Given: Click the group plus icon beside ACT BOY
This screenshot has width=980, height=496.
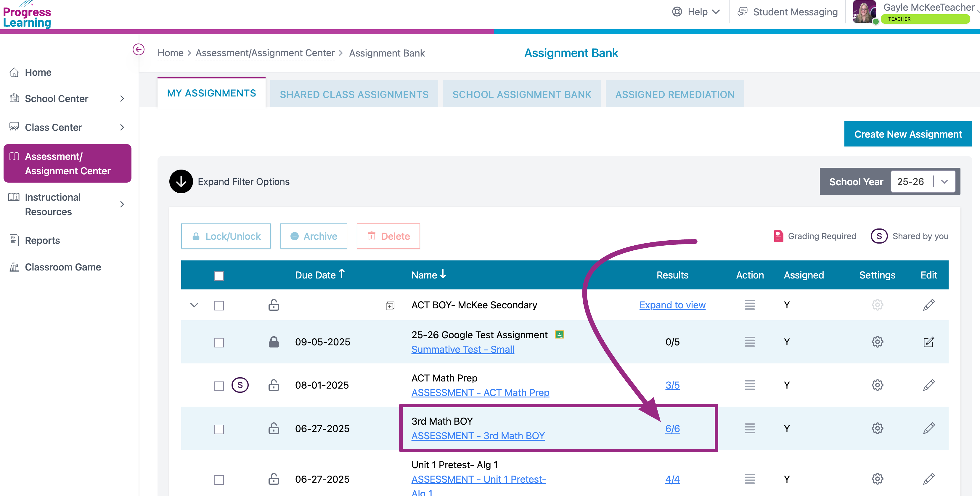Looking at the screenshot, I should tap(390, 305).
